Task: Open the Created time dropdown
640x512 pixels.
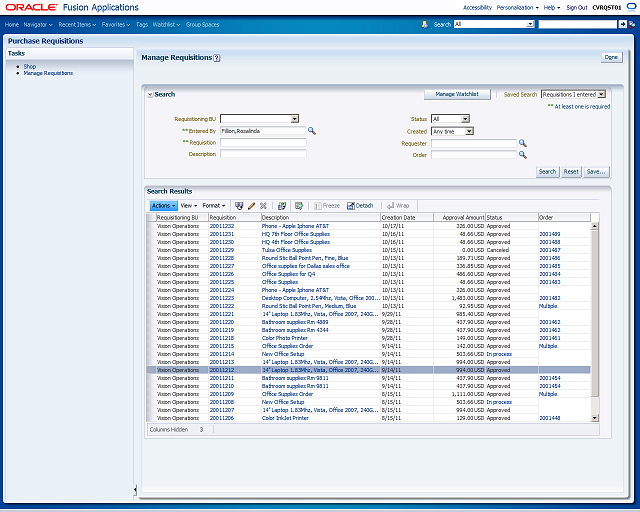Action: (x=469, y=131)
